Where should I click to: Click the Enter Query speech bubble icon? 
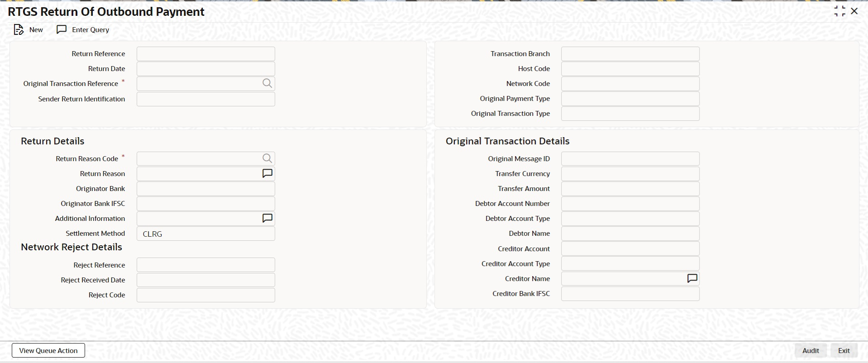[62, 30]
